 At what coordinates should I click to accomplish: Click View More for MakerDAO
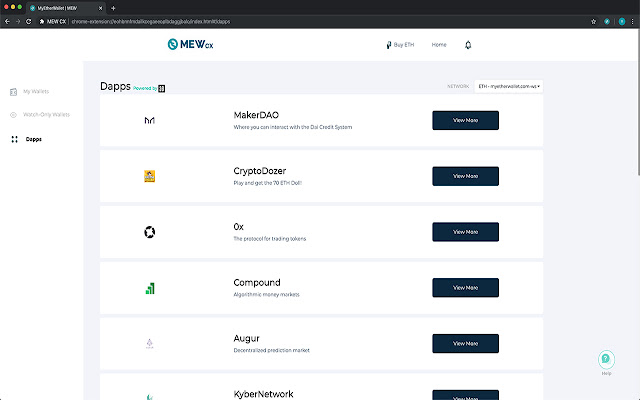pos(465,120)
